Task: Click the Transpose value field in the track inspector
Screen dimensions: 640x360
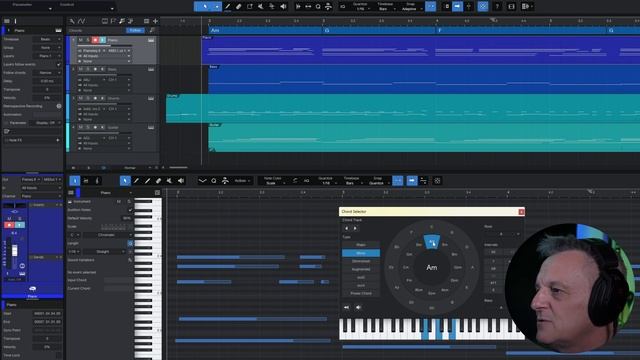Action: (47, 89)
